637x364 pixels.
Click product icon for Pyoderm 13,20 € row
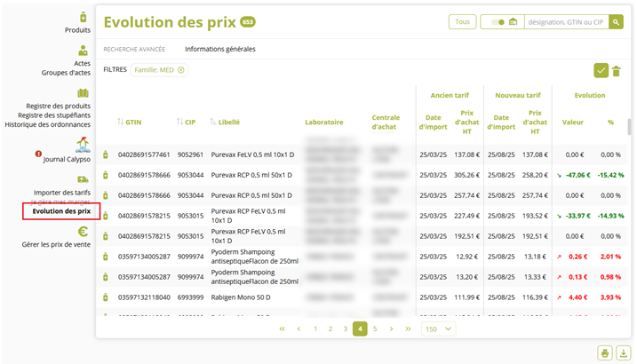(106, 277)
